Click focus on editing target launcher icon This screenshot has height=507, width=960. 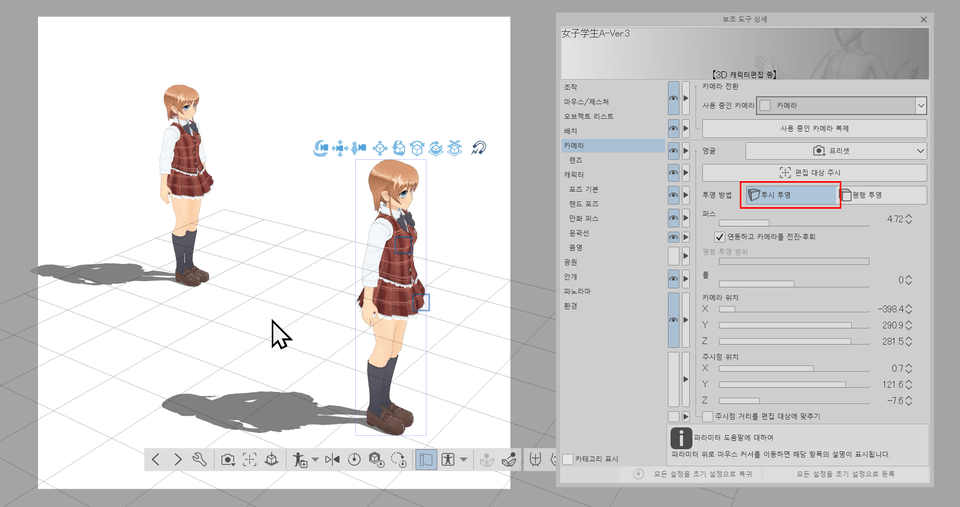pyautogui.click(x=250, y=459)
